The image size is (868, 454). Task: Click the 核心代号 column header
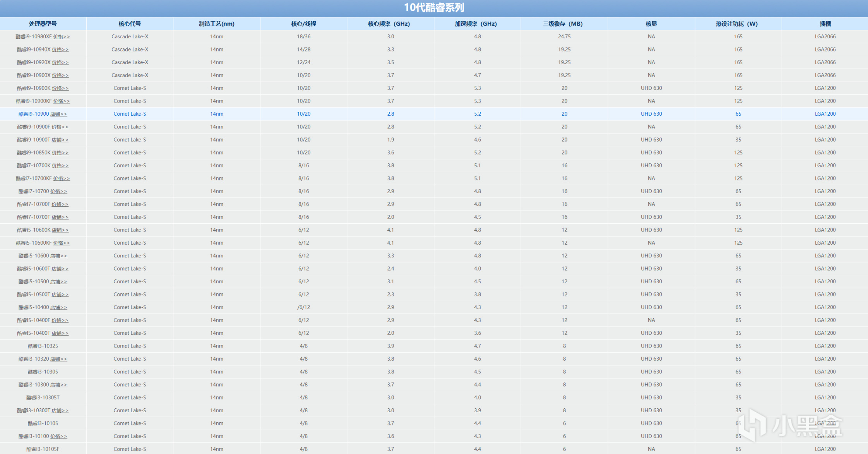coord(130,24)
